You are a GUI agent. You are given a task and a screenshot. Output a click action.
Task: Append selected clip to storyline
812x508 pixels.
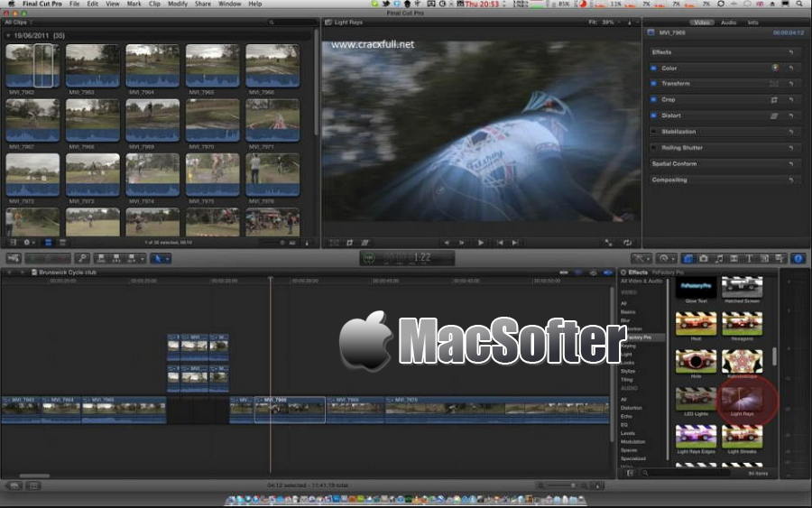134,258
